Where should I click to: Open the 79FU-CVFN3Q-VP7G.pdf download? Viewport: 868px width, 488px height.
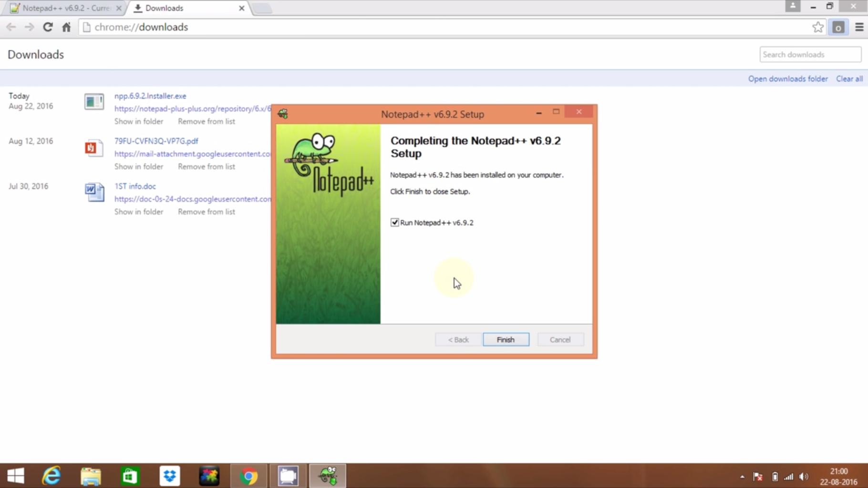coord(156,141)
